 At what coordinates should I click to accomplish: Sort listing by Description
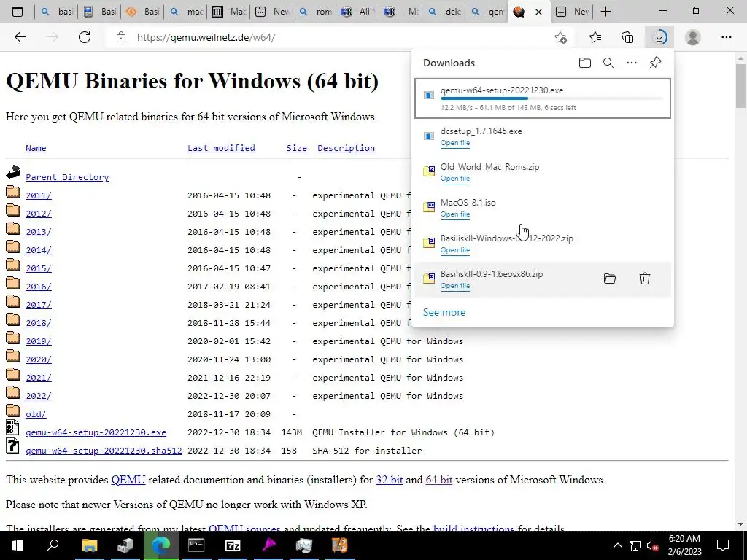[346, 148]
